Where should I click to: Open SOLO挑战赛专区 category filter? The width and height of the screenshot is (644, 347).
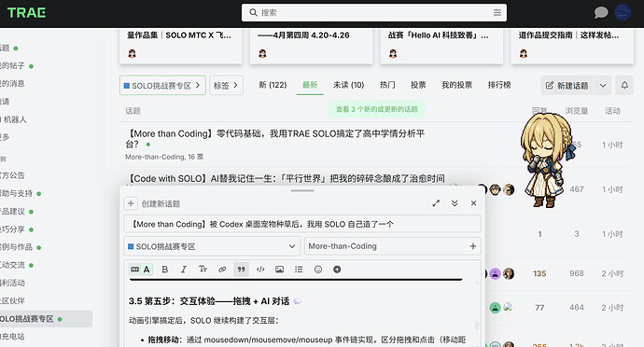click(162, 86)
